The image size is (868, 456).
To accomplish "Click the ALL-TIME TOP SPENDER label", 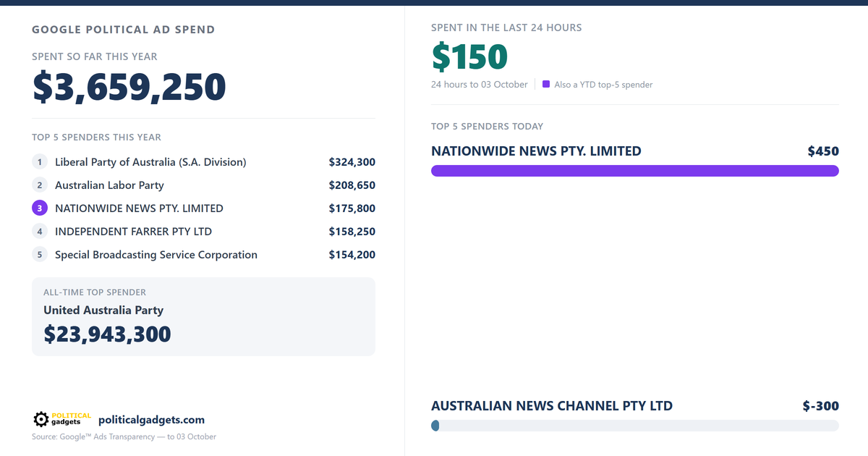I will [x=95, y=292].
